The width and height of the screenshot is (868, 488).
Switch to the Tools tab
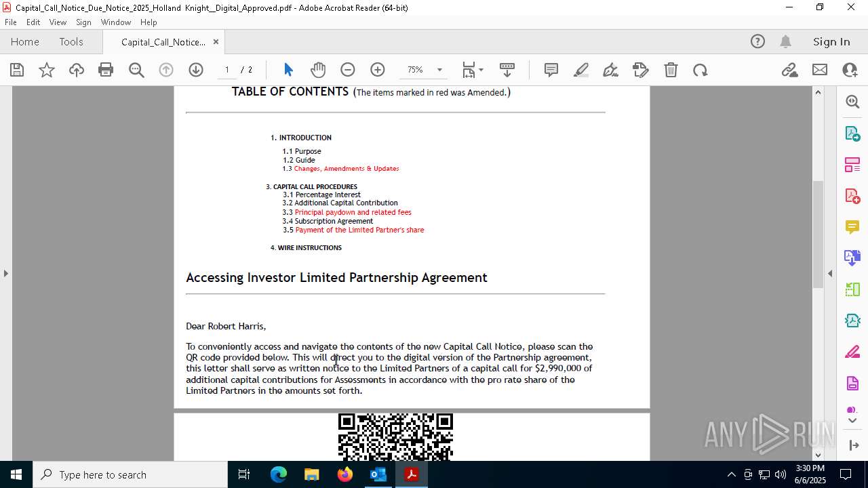[71, 41]
